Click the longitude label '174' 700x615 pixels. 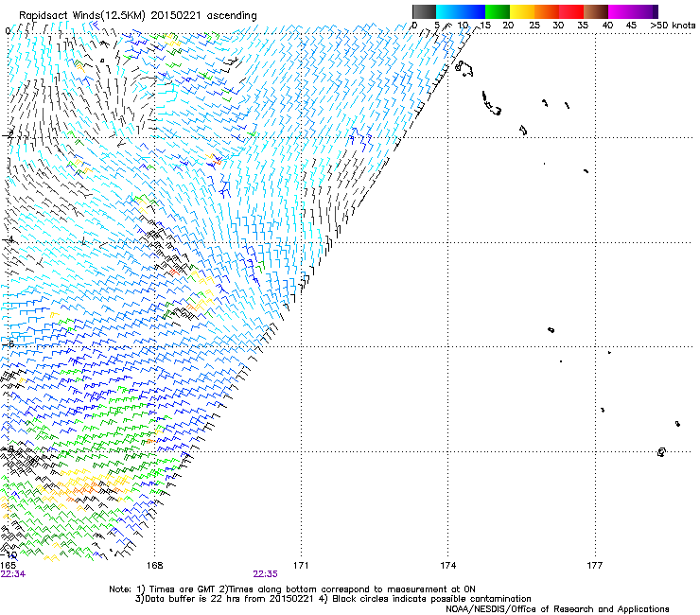pos(447,566)
